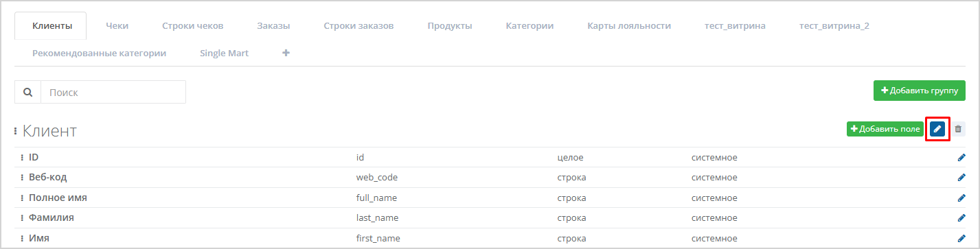The height and width of the screenshot is (249, 980).
Task: Grab the drag handle beside Клиент heading
Action: (16, 131)
